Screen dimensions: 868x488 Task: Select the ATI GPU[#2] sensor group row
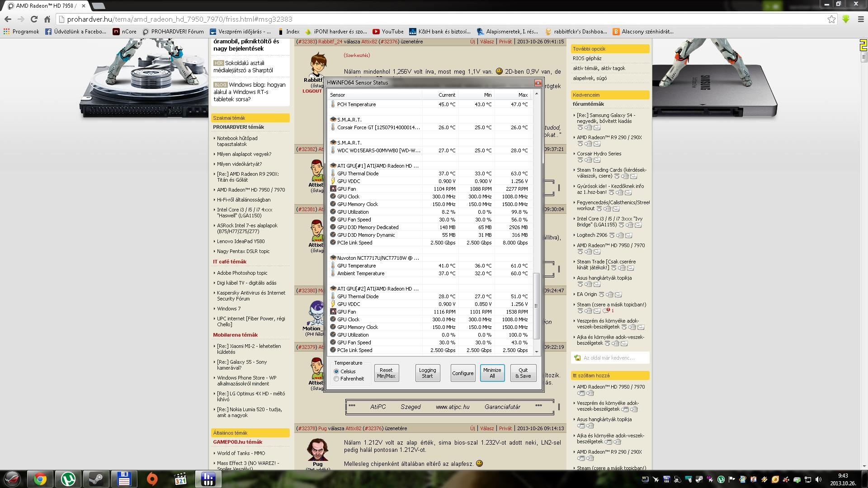click(x=430, y=289)
